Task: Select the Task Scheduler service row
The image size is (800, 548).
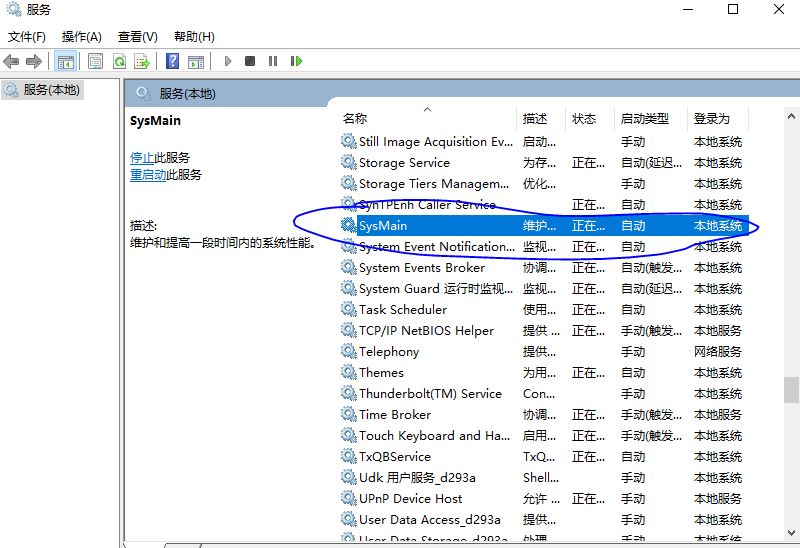Action: point(403,310)
